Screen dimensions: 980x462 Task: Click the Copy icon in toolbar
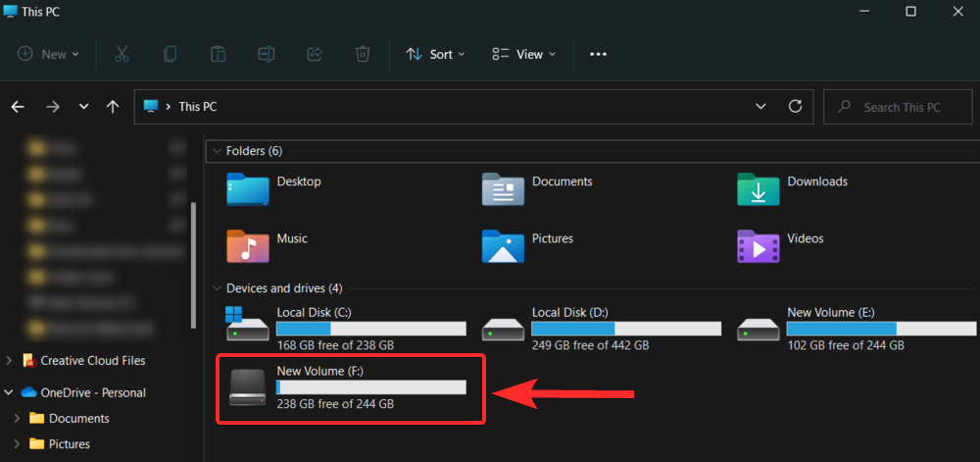[x=170, y=54]
